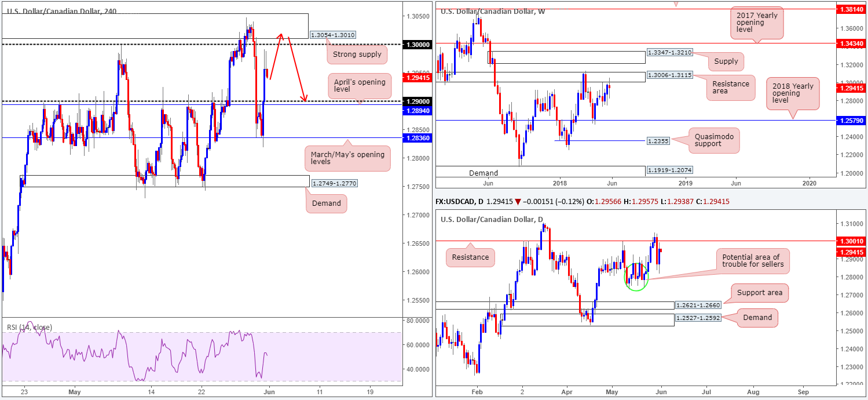The height and width of the screenshot is (400, 868).
Task: Click the '1.1919-1.2074' demand zone label
Action: tap(669, 170)
